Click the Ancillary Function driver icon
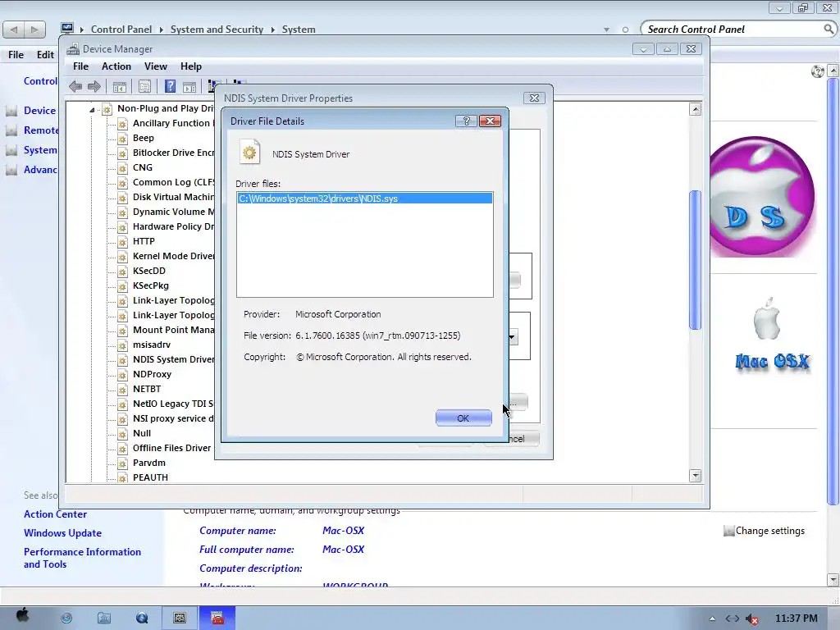This screenshot has width=840, height=630. 123,124
